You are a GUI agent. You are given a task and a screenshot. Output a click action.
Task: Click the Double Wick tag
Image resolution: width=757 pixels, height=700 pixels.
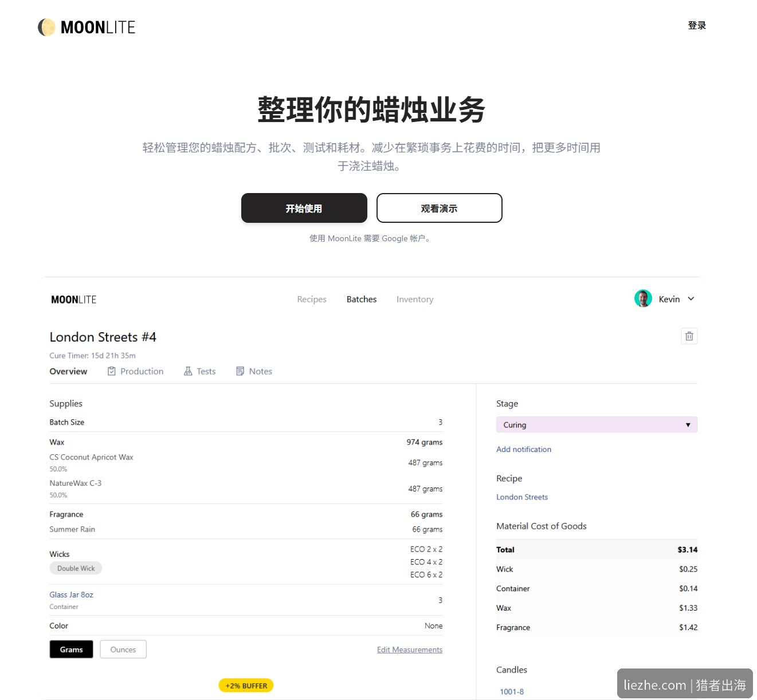(76, 568)
